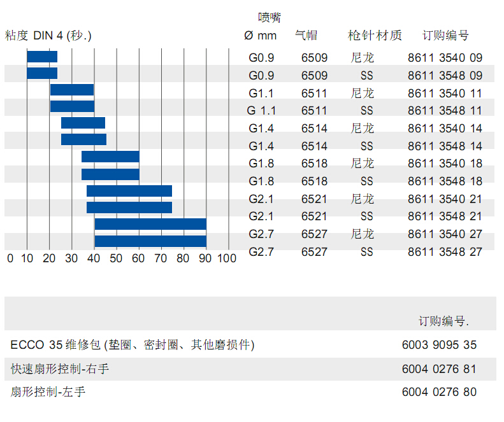504x422 pixels.
Task: Select order number 8611 3540 18
Action: click(x=445, y=164)
